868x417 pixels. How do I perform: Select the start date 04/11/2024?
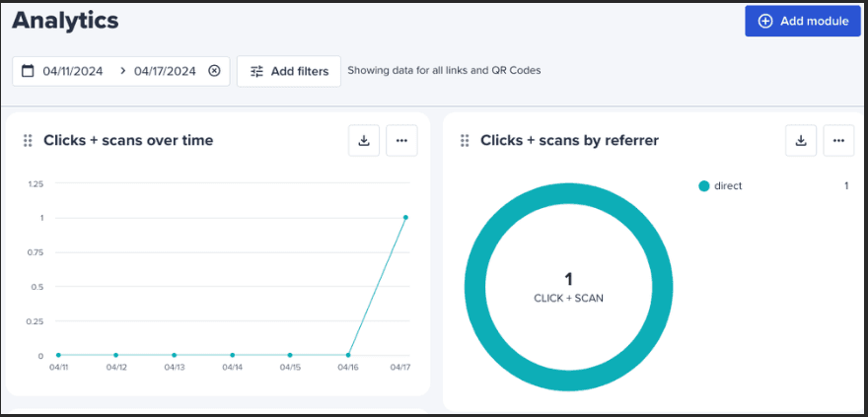pos(73,71)
